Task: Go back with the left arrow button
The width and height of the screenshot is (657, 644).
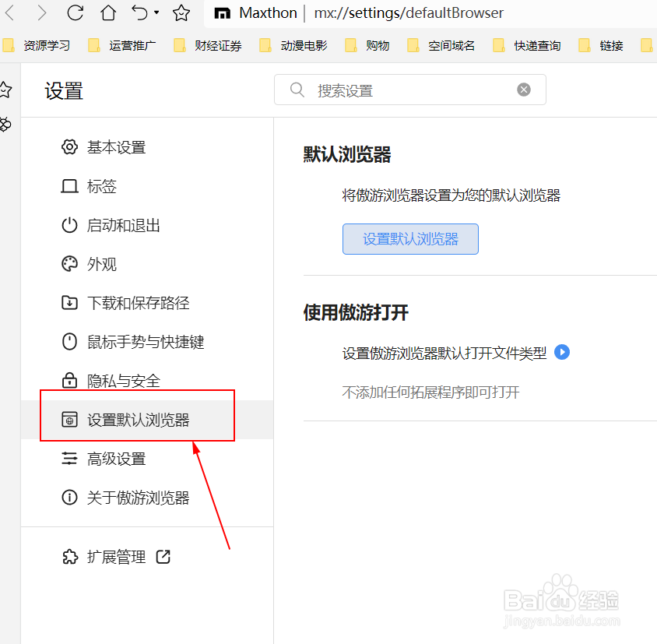Action: tap(9, 13)
